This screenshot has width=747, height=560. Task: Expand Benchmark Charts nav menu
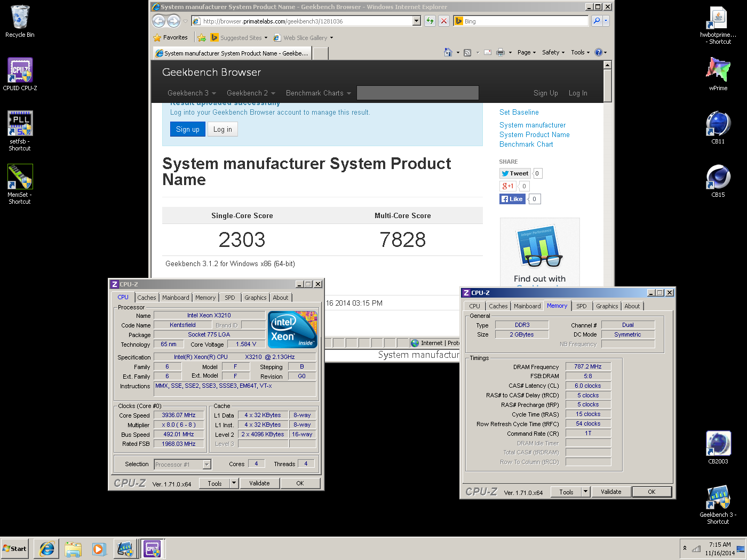(x=319, y=93)
